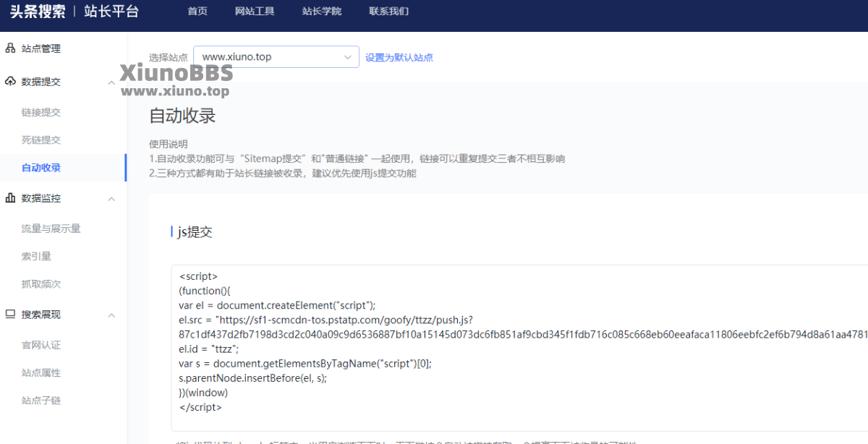
Task: Click the s.parentNode.insertBefore code line
Action: (x=252, y=378)
